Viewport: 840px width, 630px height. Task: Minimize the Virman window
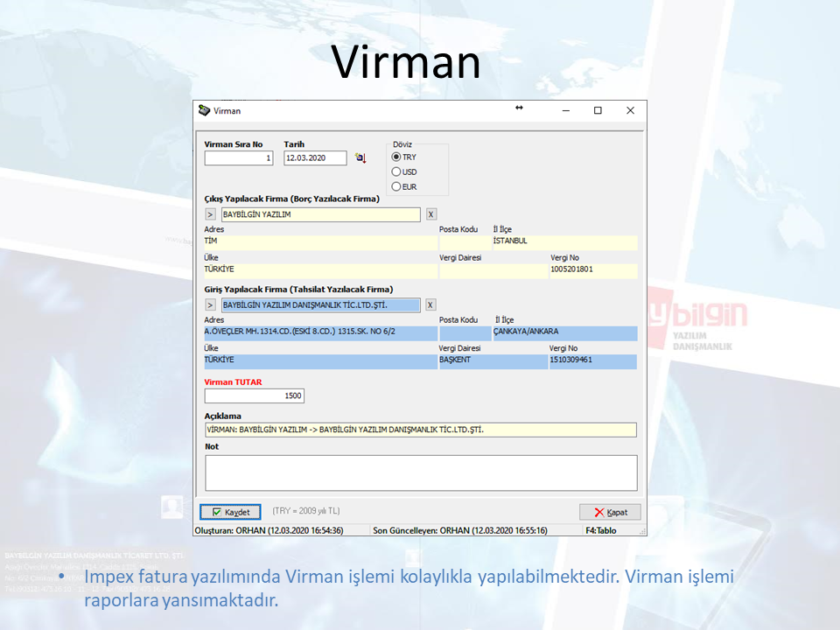click(x=566, y=110)
